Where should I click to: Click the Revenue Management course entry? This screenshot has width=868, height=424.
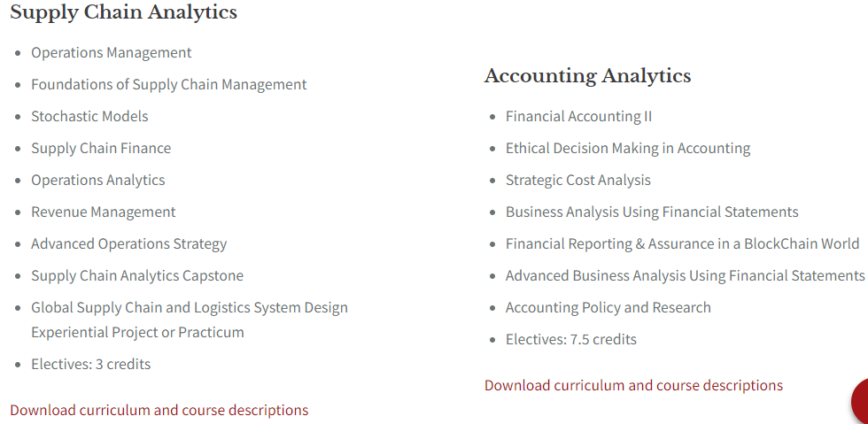point(104,212)
